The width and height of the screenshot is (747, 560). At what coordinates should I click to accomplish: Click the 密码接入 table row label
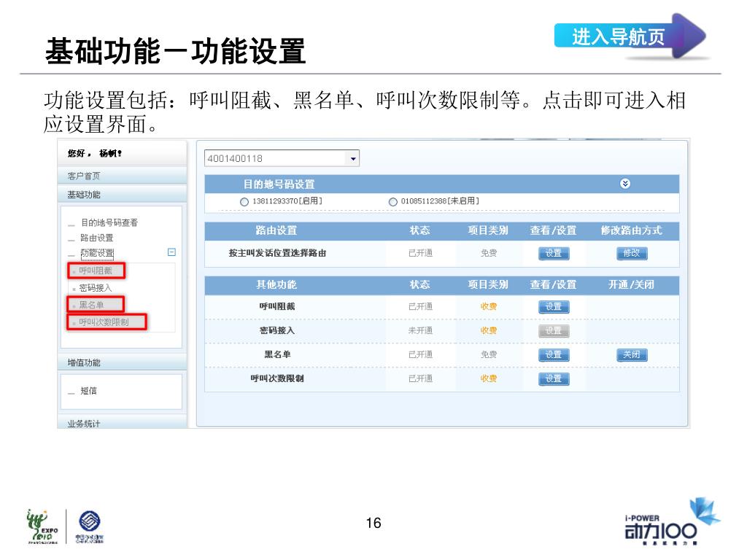(277, 330)
